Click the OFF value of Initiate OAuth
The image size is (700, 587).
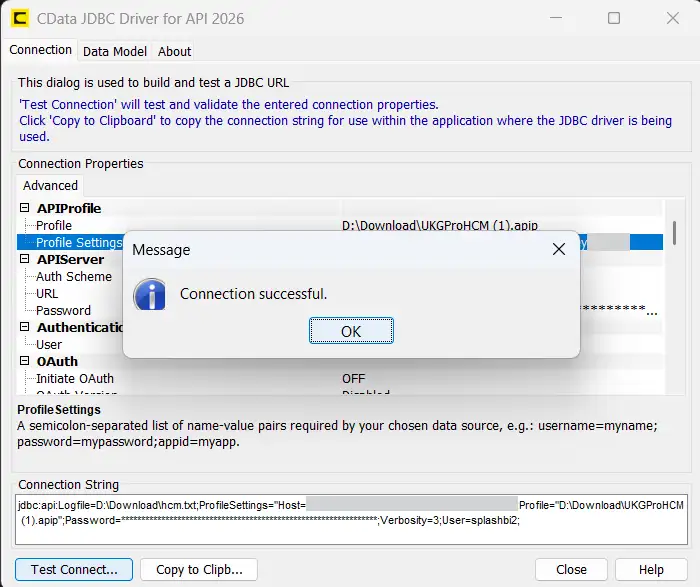[x=354, y=379]
